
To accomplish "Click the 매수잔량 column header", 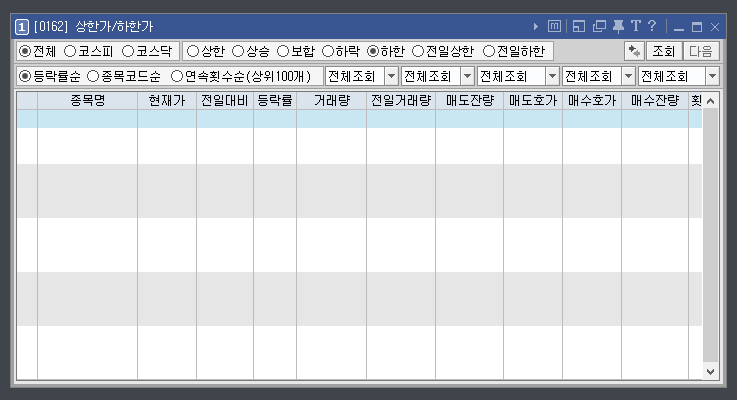I will 655,101.
